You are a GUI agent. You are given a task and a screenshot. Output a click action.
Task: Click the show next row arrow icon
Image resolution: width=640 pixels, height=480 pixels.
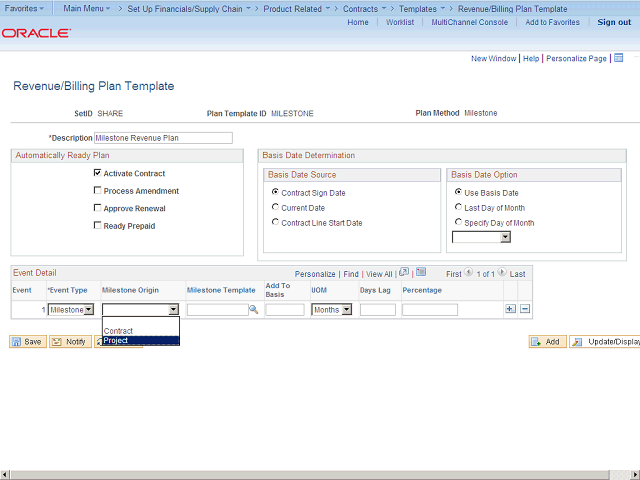point(502,272)
